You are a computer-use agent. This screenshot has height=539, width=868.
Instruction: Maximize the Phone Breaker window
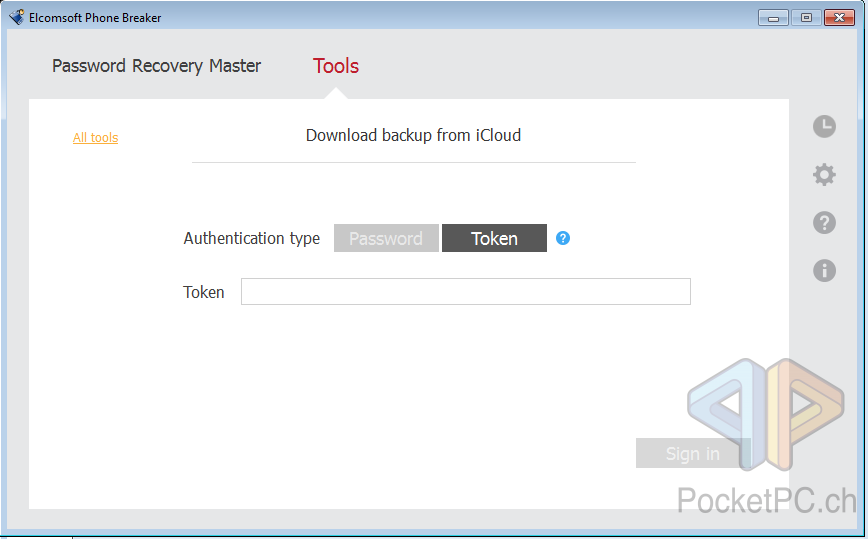tap(807, 18)
